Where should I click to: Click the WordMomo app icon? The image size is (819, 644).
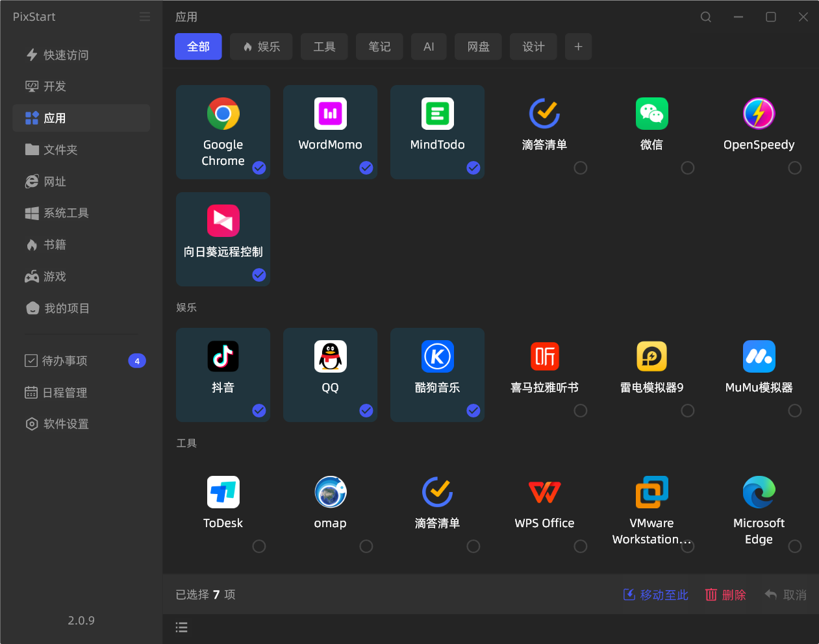pyautogui.click(x=330, y=114)
